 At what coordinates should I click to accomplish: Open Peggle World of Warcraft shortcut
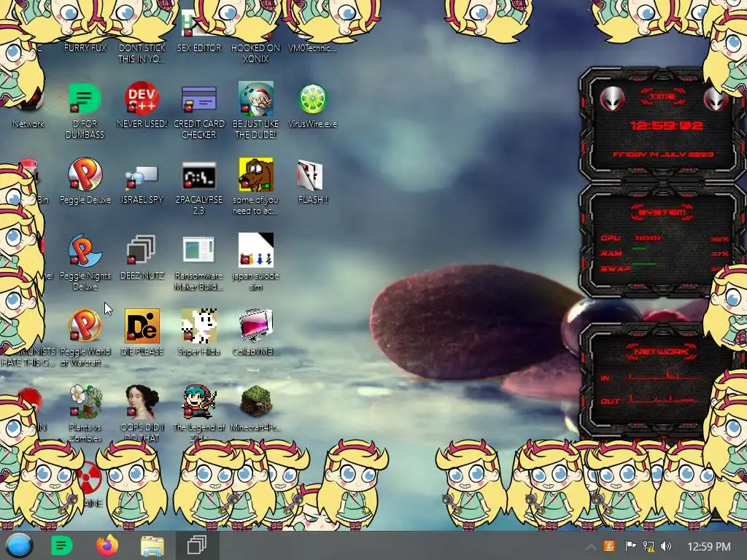pyautogui.click(x=85, y=326)
